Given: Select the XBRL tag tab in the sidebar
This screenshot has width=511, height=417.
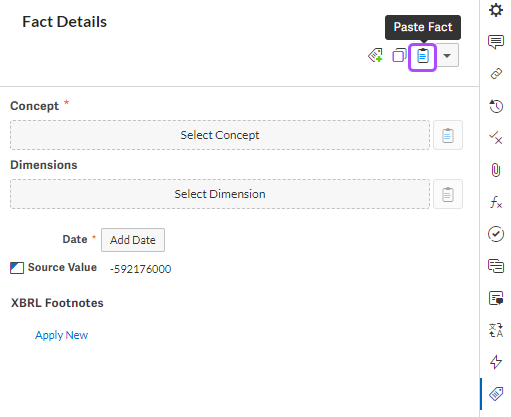Looking at the screenshot, I should tap(496, 394).
